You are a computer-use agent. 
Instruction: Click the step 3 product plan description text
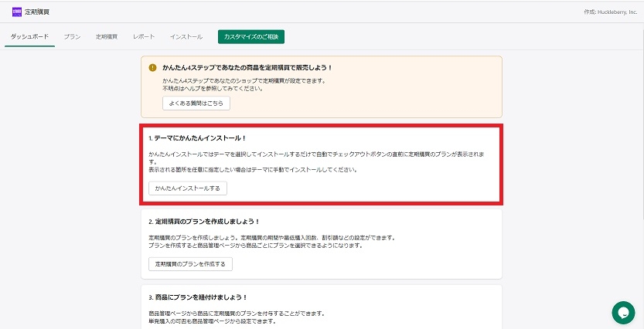tap(236, 317)
